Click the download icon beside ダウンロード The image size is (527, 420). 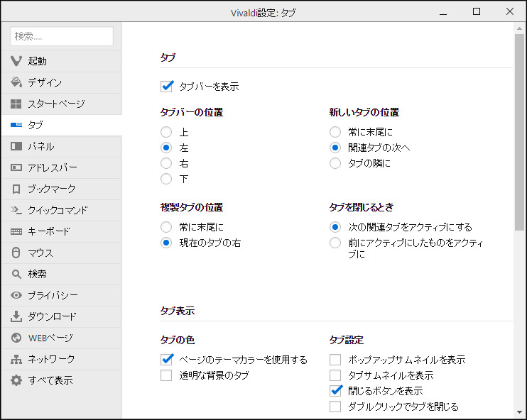pos(16,316)
